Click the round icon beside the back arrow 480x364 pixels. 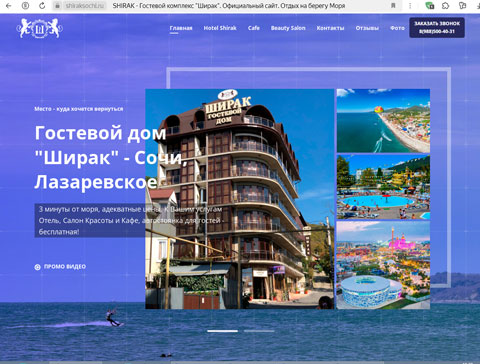[26, 6]
